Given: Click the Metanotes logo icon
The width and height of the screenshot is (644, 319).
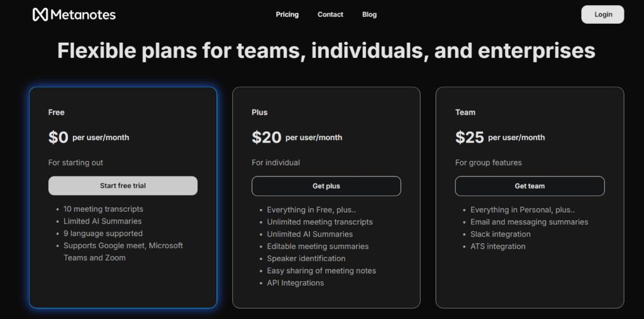Looking at the screenshot, I should click(x=40, y=14).
